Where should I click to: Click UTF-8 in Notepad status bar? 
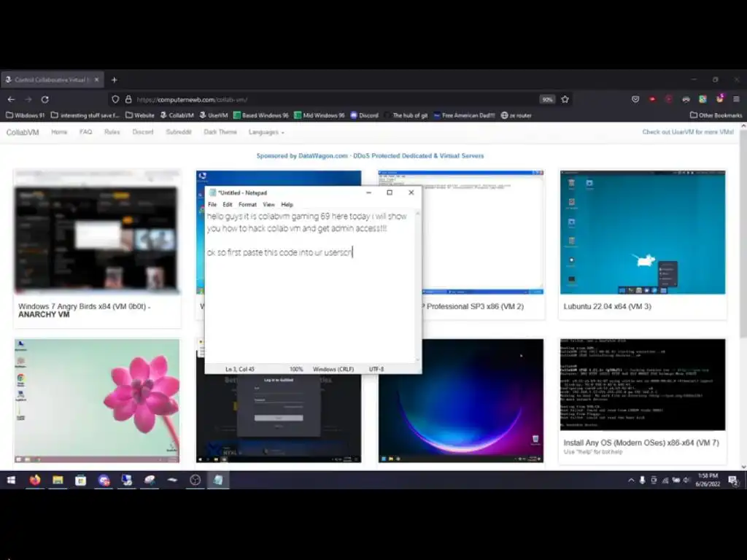[x=376, y=369]
